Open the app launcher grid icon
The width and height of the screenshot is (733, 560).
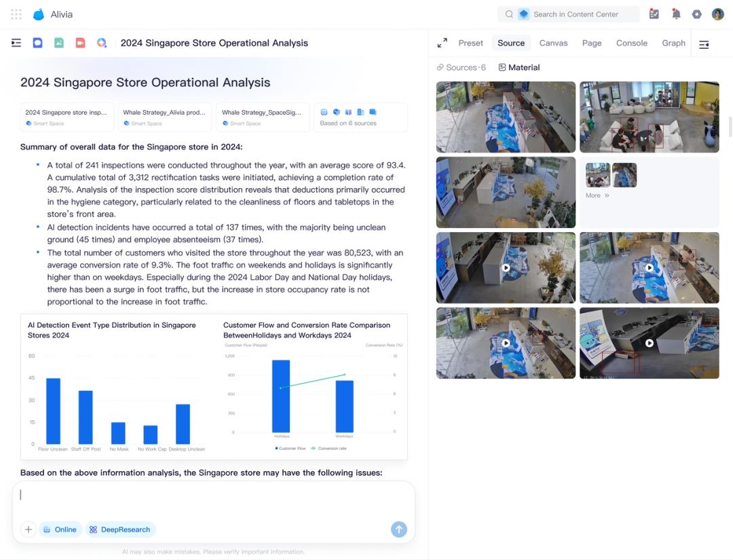pyautogui.click(x=16, y=14)
